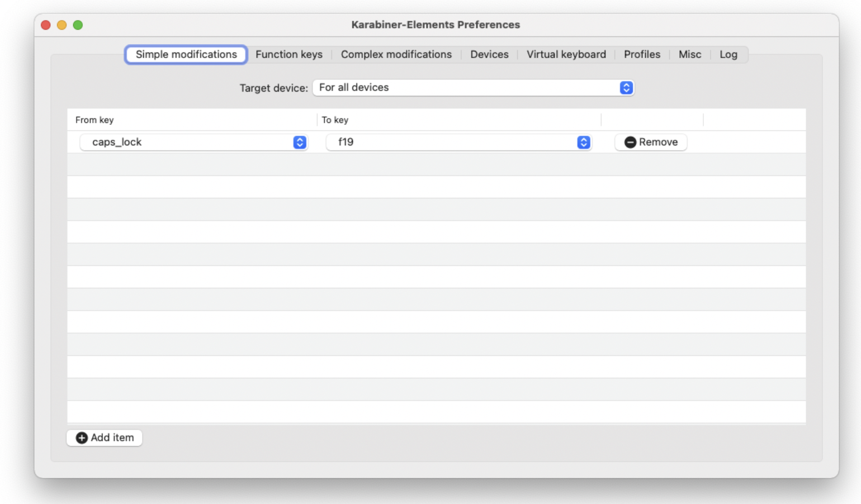
Task: Click the Add item button
Action: point(105,438)
